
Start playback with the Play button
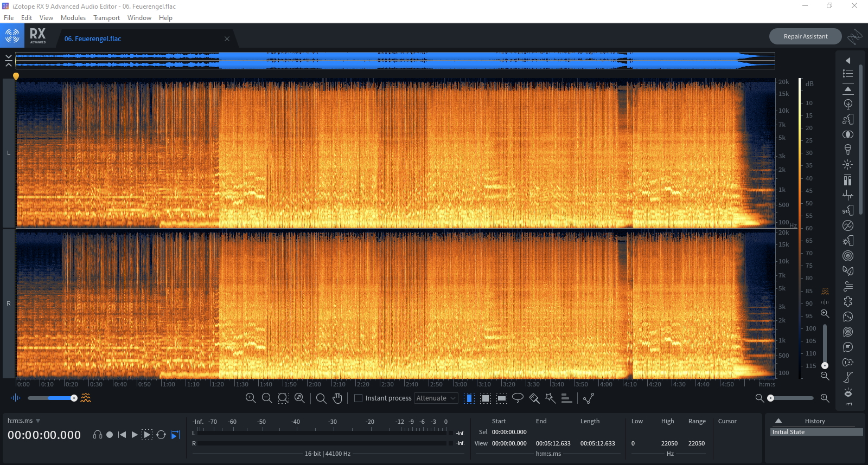[135, 435]
